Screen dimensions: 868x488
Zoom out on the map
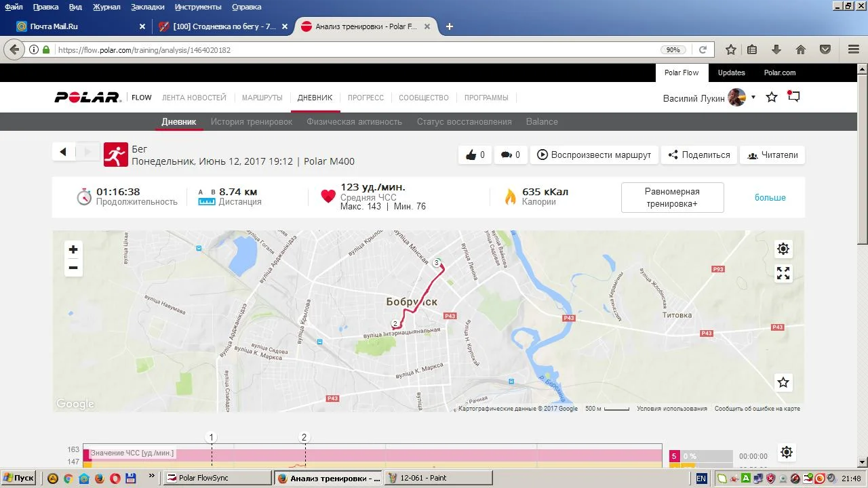click(73, 268)
